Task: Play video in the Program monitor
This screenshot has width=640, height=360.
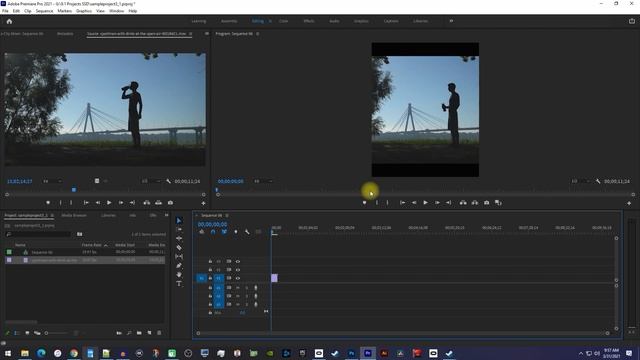Action: coord(425,202)
